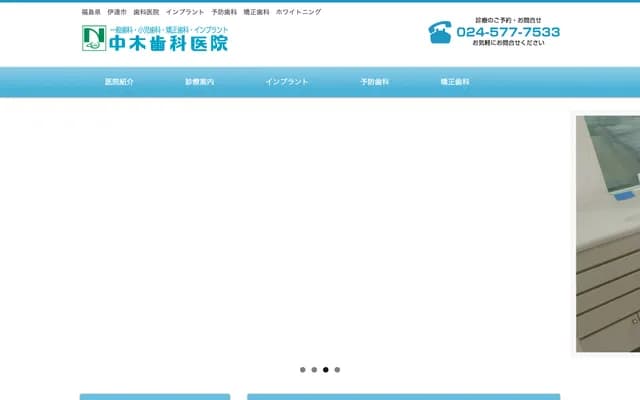
Task: Click the 歯科医院 text in the top line
Action: click(x=146, y=12)
